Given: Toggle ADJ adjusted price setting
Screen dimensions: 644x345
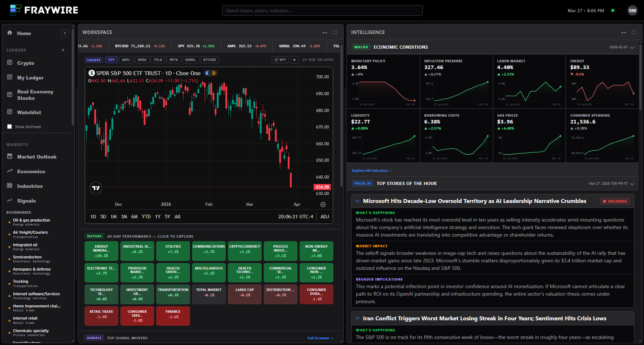Looking at the screenshot, I should [325, 217].
